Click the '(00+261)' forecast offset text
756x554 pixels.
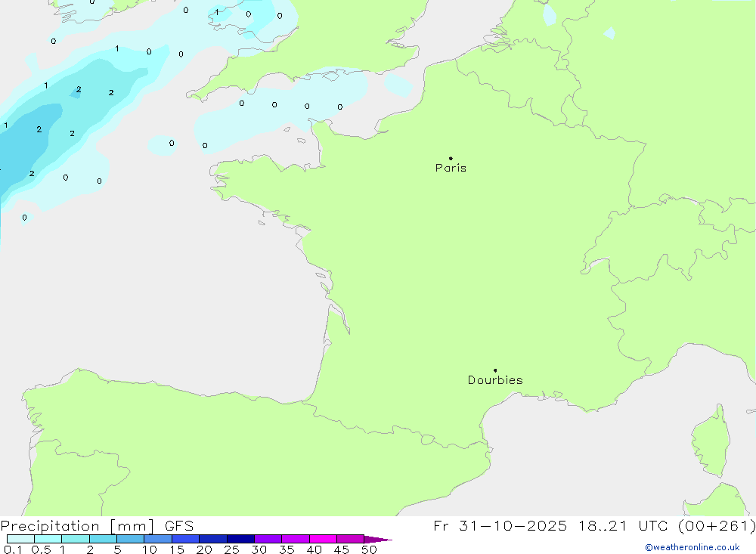(717, 526)
